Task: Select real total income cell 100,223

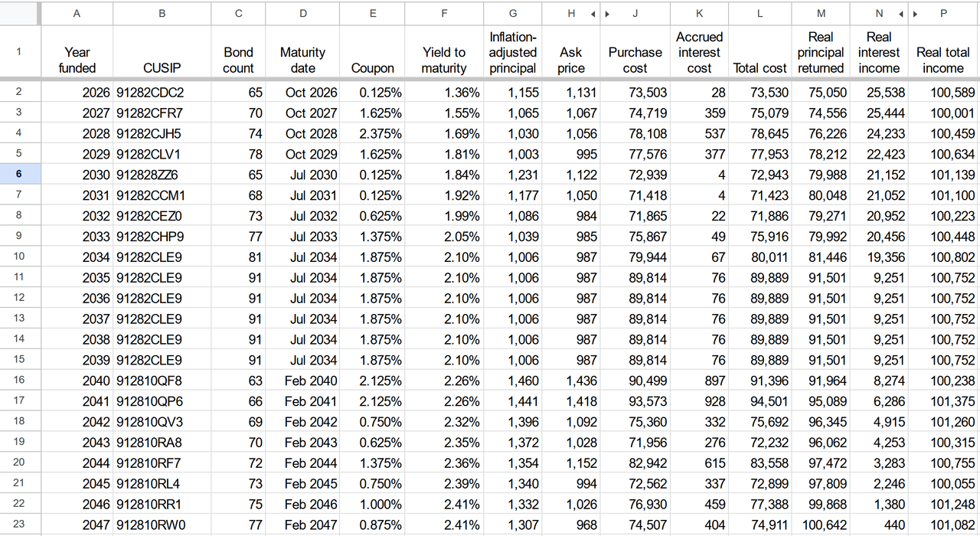Action: [943, 217]
